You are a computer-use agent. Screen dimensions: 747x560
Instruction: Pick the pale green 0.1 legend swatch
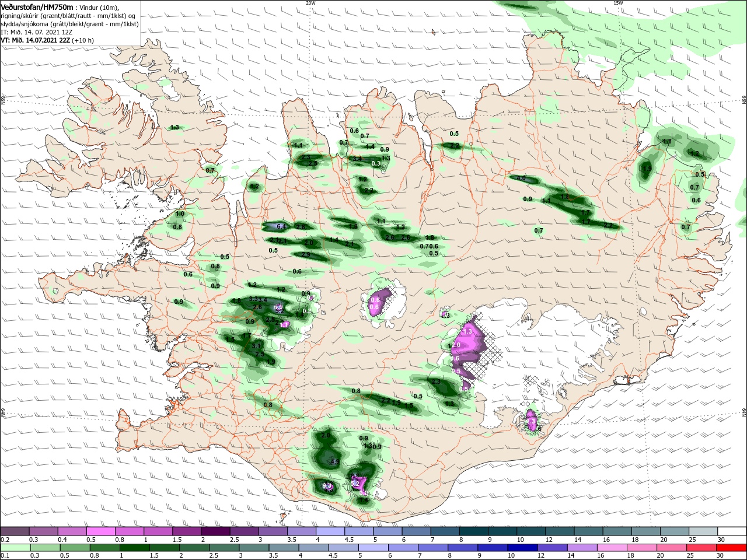point(15,548)
